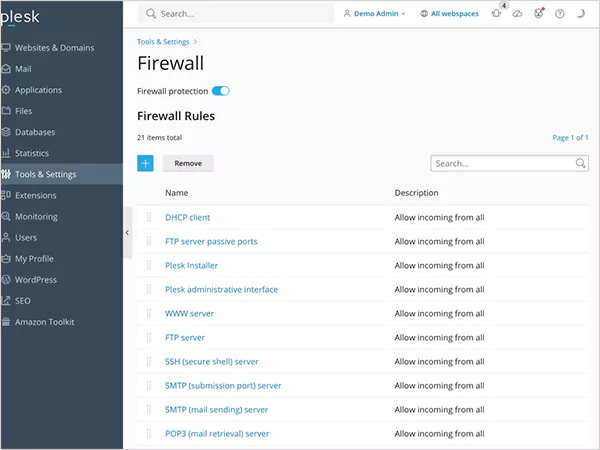Open WordPress sidebar item
Viewport: 600px width, 450px height.
pos(61,280)
